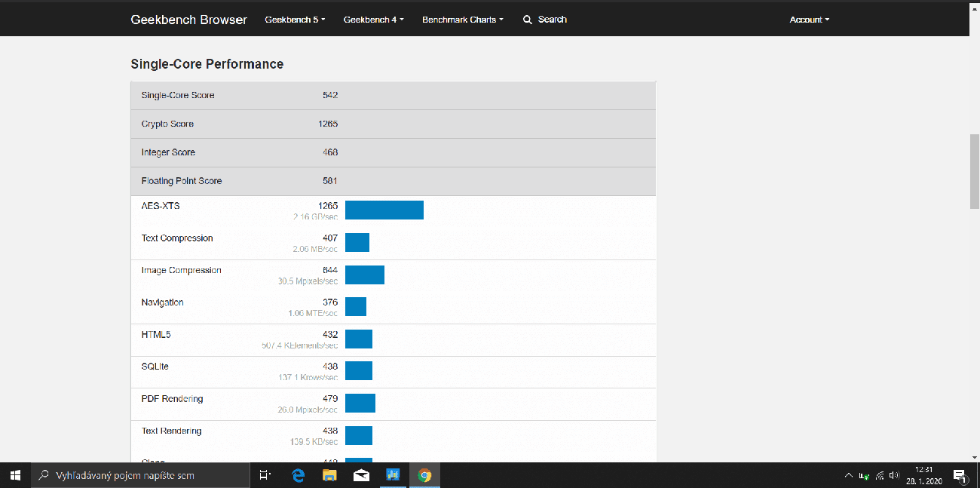Open the Wi-Fi network tray icon
Screen dimensions: 980x488
point(880,475)
